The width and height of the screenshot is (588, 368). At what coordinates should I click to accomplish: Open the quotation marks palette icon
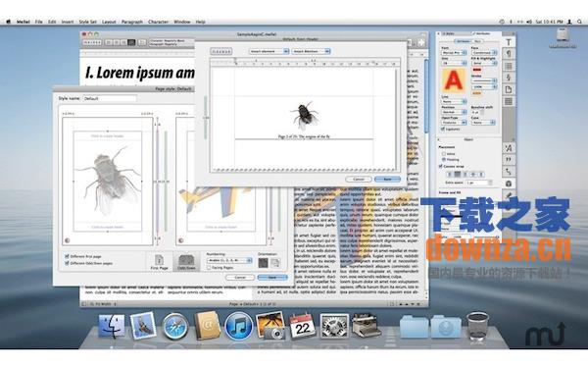509,160
